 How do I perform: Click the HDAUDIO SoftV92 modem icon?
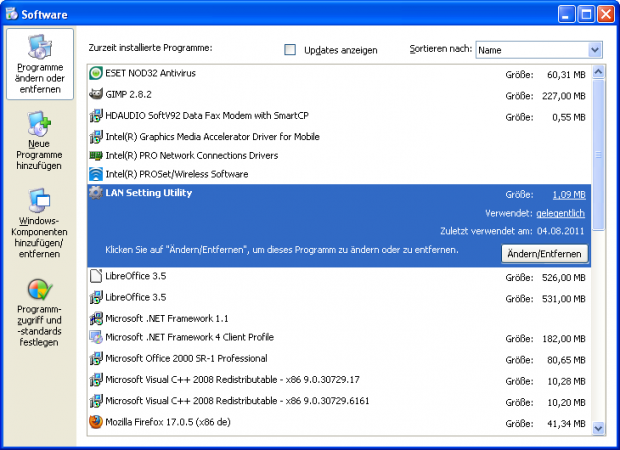95,116
